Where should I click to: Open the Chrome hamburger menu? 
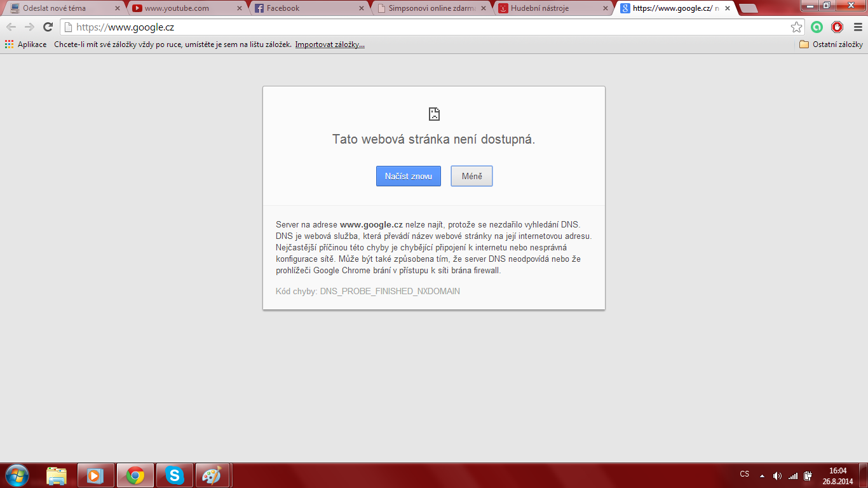coord(857,27)
